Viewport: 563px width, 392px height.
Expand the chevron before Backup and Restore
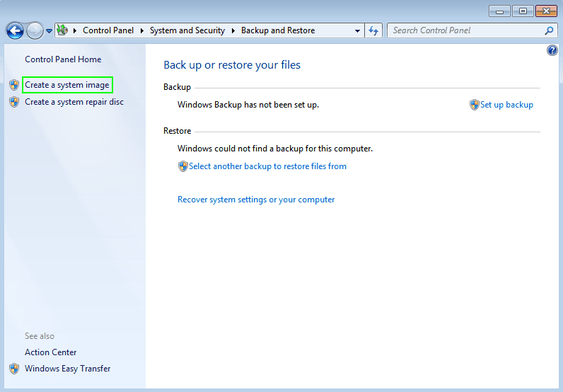(233, 30)
